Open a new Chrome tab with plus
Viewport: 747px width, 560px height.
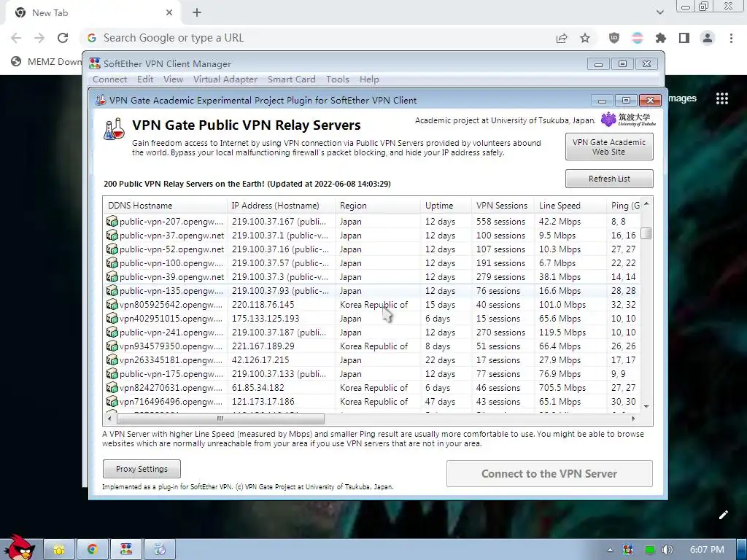[197, 13]
